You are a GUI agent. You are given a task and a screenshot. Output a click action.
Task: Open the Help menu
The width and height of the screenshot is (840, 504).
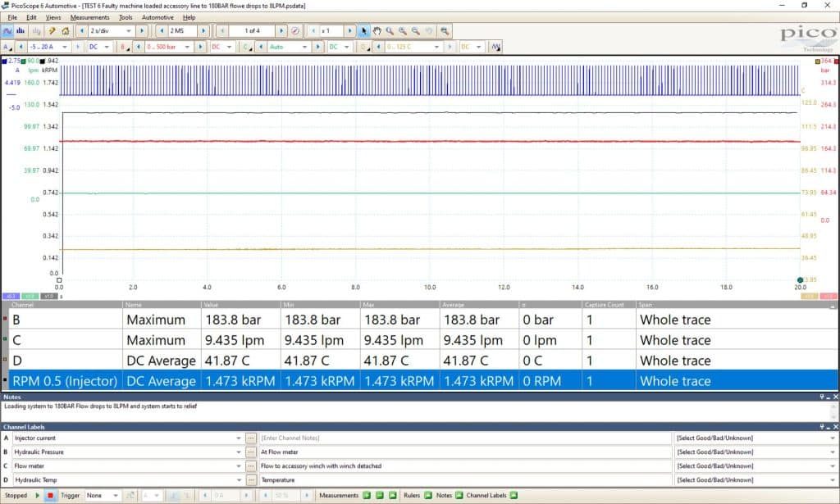point(189,17)
